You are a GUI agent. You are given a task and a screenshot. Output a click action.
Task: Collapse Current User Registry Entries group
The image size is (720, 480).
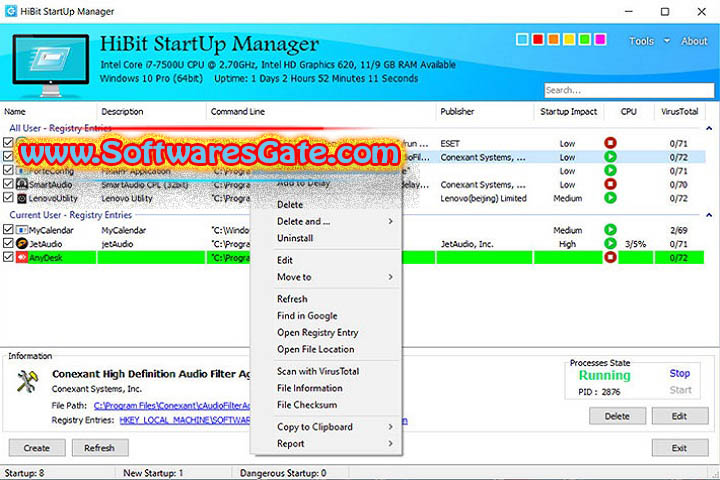709,215
